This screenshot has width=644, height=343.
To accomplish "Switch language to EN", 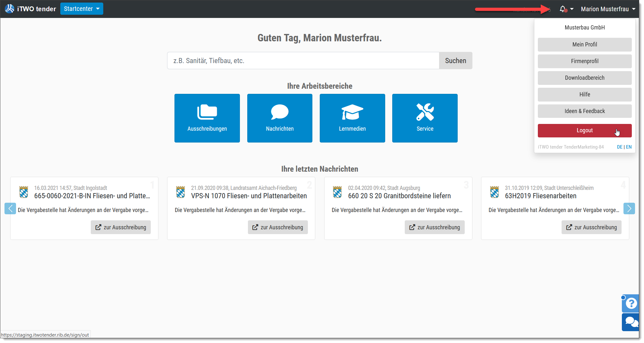I will (x=629, y=147).
